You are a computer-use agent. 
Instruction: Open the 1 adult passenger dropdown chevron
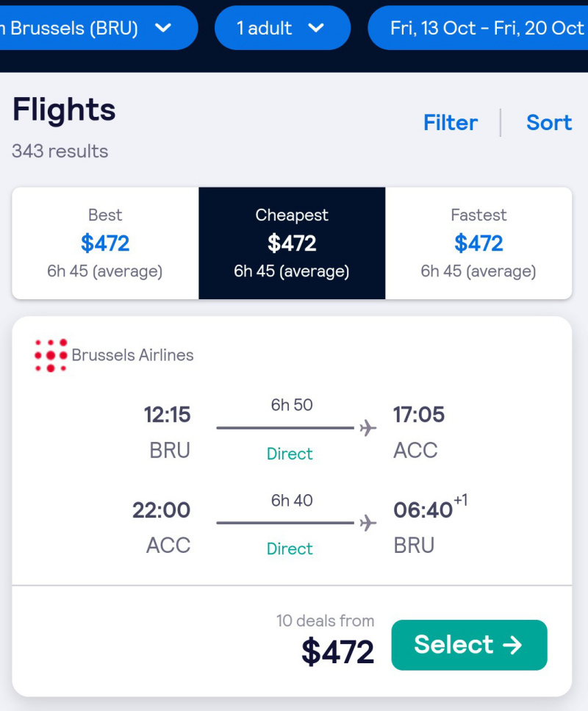(316, 28)
